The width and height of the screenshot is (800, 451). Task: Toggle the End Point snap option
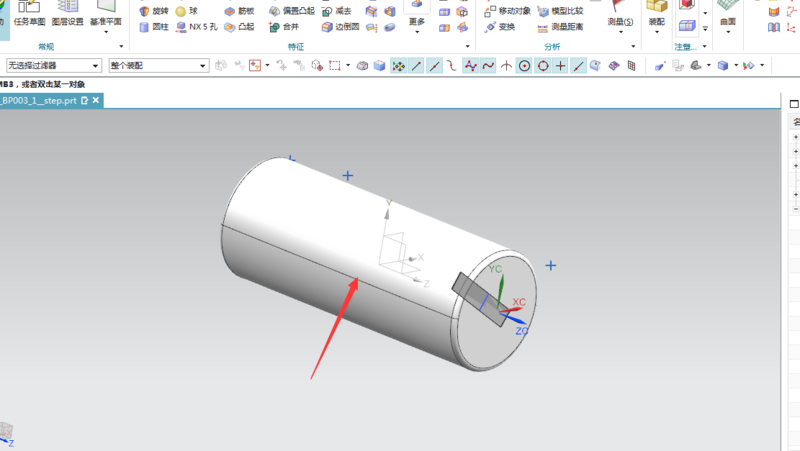tap(416, 65)
